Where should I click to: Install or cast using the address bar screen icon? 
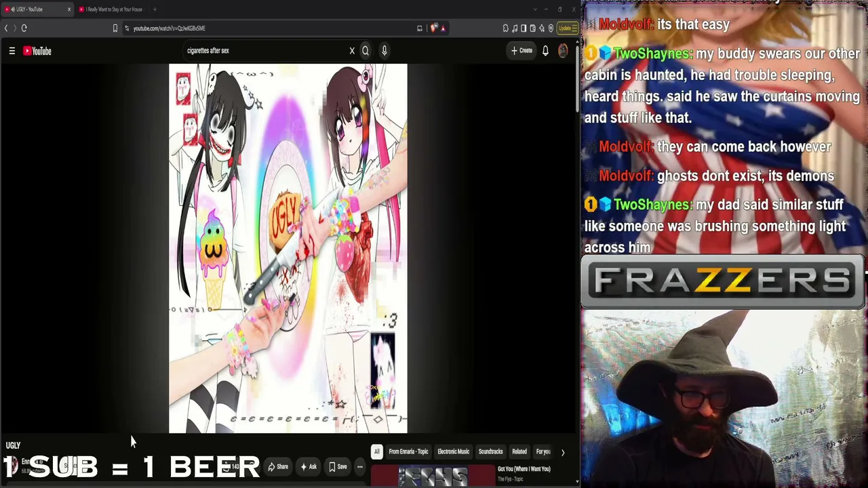pos(420,28)
